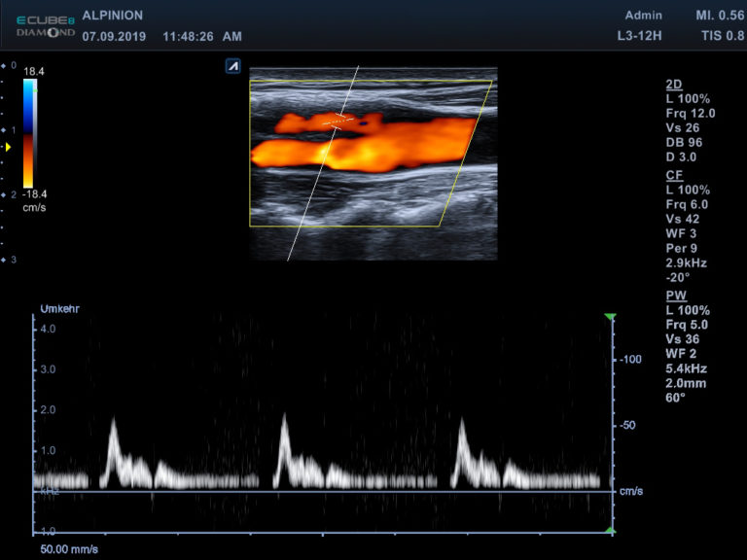Click the green triangle below velocity scale
This screenshot has width=747, height=560.
click(x=610, y=530)
